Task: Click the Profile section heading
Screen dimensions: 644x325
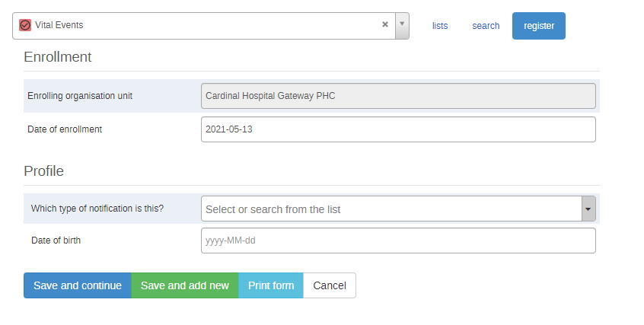Action: pos(44,171)
